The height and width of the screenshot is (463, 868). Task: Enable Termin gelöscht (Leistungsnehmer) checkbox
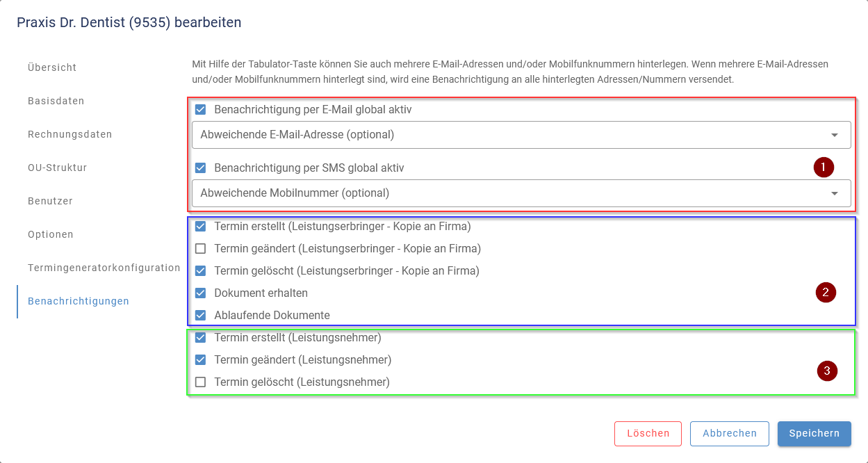(201, 382)
